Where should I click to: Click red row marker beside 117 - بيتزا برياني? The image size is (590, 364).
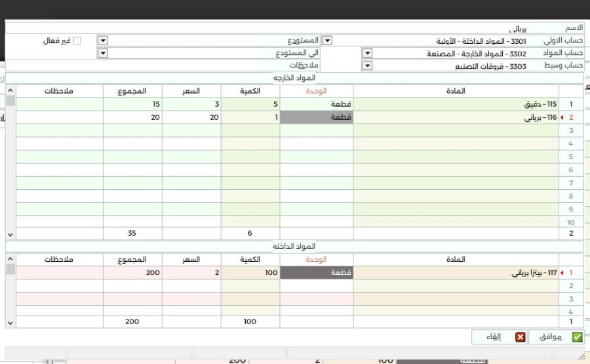[x=562, y=273]
